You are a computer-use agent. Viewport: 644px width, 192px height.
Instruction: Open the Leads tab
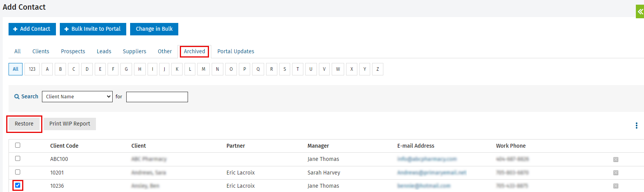coord(104,51)
